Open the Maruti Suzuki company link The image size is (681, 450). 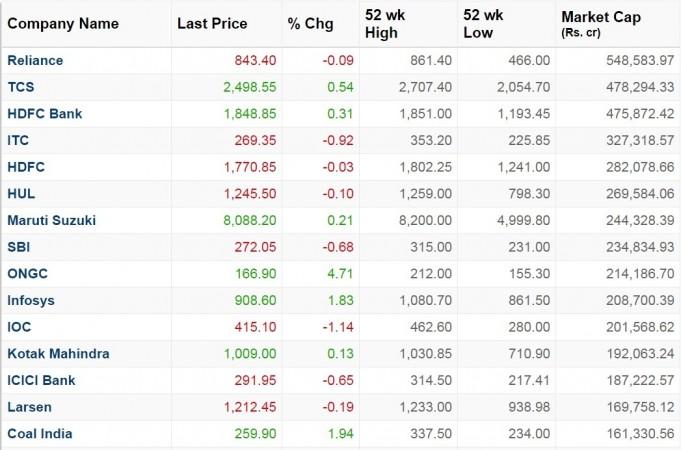point(52,220)
